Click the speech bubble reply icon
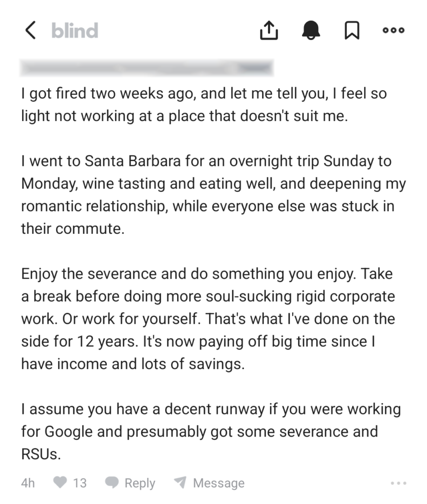427x504 pixels. click(x=113, y=483)
